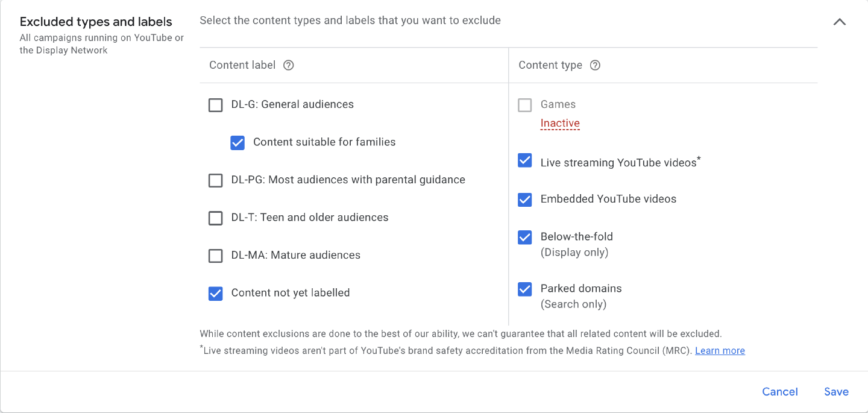
Task: Click the Content label column header text
Action: coord(242,65)
